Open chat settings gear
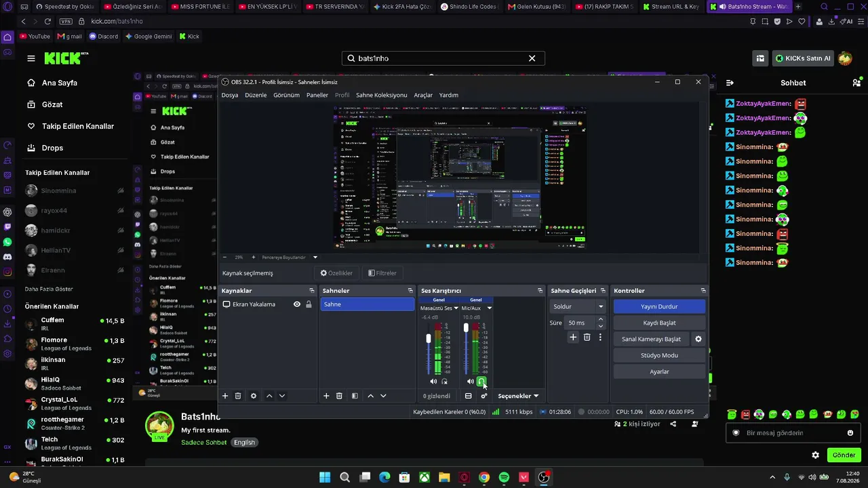868x488 pixels. [x=816, y=455]
